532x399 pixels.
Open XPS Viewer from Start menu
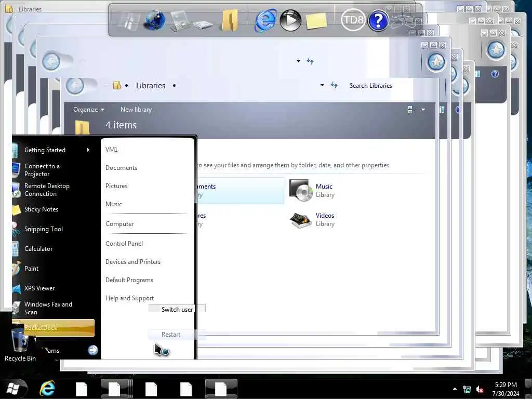coord(54,288)
